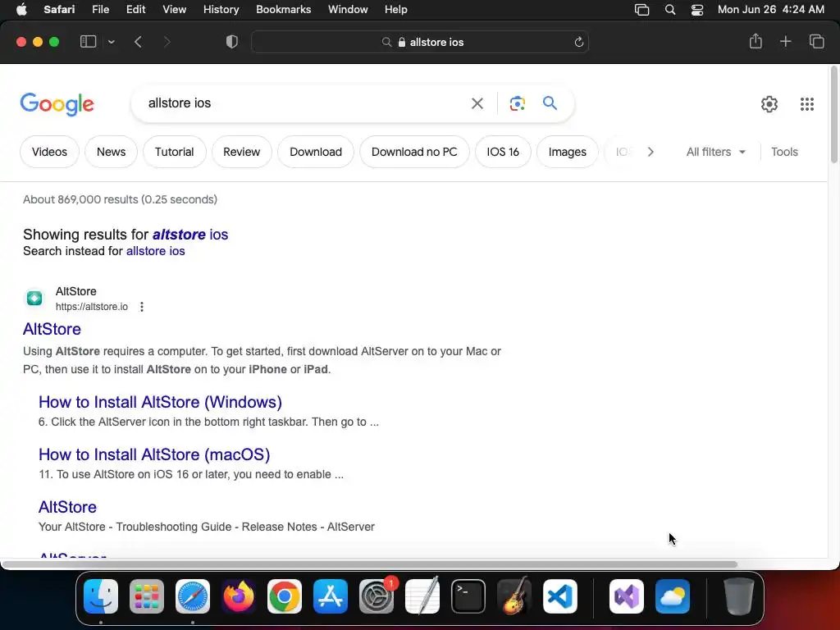Open the AltStore sitelink above Troubleshooting Guide
The height and width of the screenshot is (630, 840).
tap(67, 507)
